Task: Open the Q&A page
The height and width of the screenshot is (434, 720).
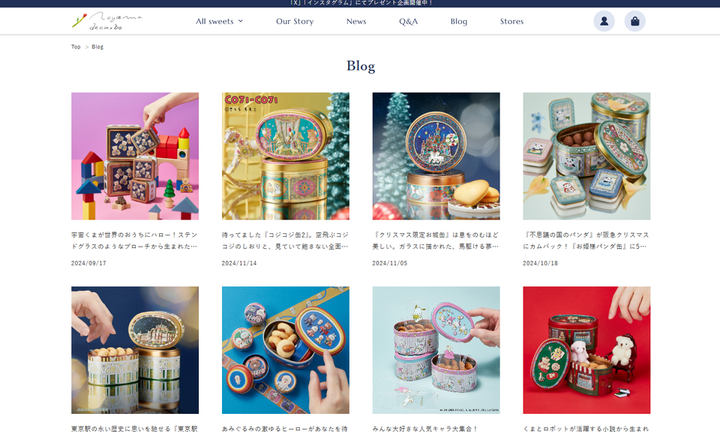Action: (x=408, y=21)
